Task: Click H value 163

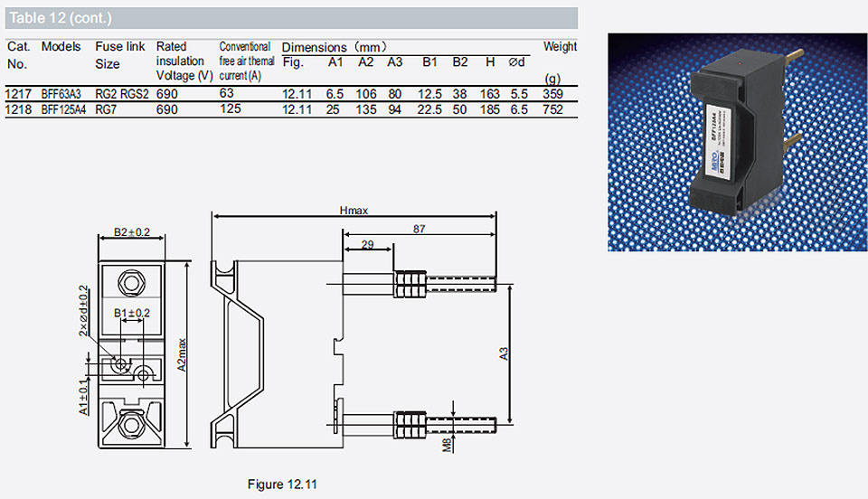Action: coord(490,94)
